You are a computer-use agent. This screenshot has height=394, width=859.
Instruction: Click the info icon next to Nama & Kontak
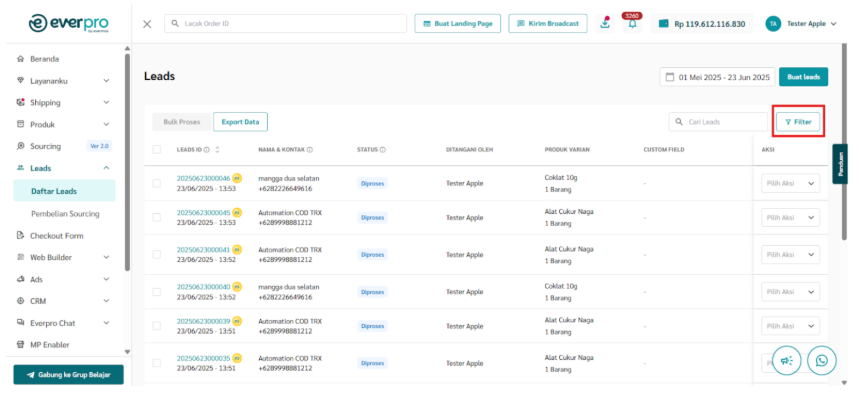310,149
